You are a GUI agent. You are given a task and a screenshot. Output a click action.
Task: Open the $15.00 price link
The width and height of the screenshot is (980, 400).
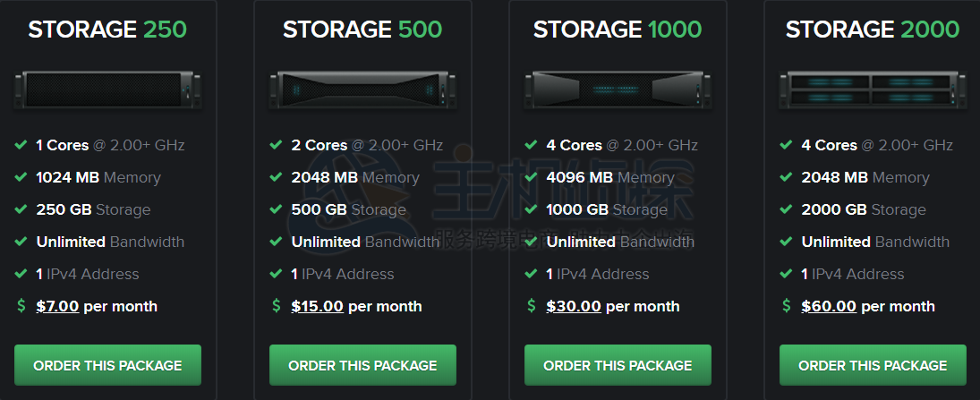click(x=317, y=306)
